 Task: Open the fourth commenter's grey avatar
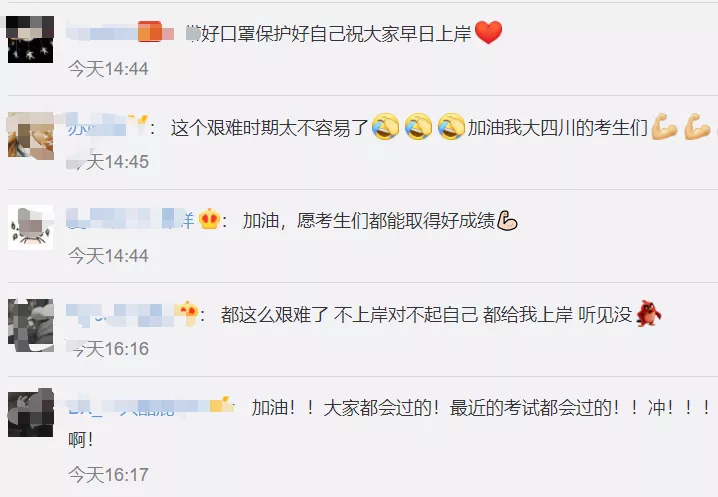click(31, 325)
